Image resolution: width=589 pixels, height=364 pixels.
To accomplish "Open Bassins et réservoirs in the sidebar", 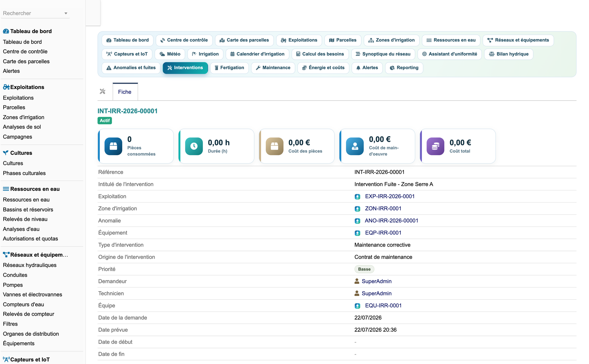I will pos(28,210).
